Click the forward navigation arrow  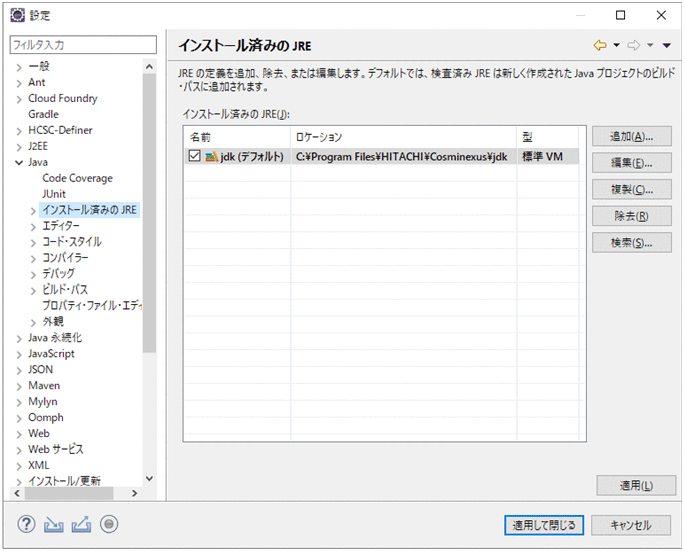point(633,45)
